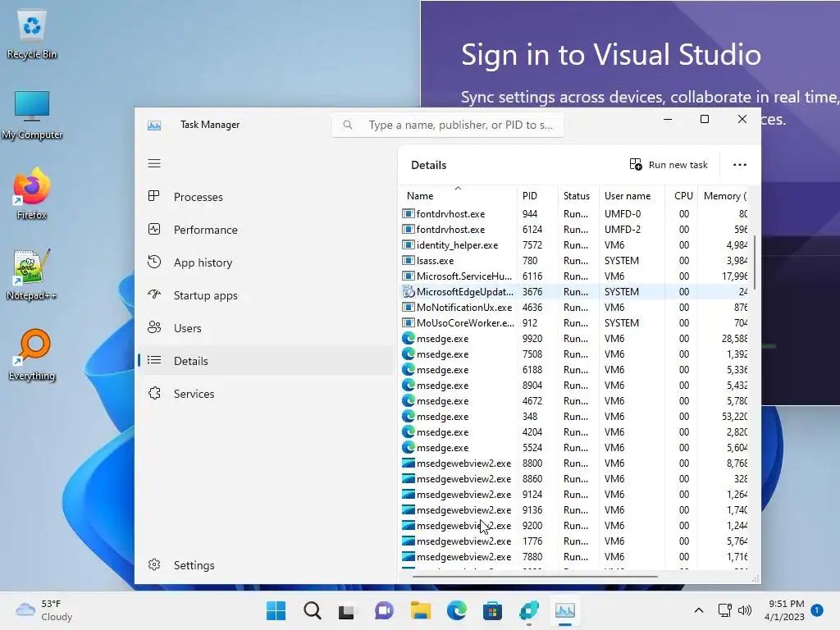
Task: Select msedgewebview2.exe with PID 8800
Action: 574,463
